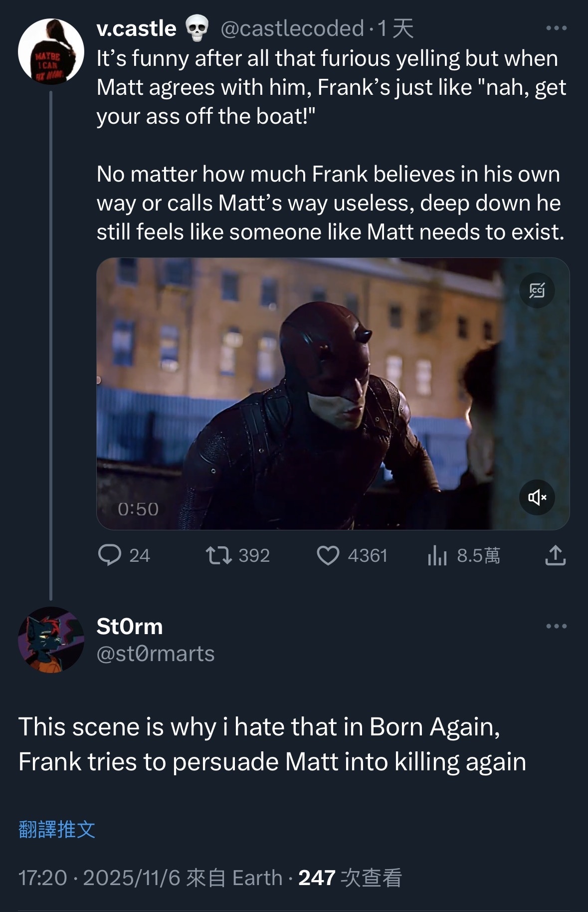Open the @st0rmarts handle

coord(155,654)
